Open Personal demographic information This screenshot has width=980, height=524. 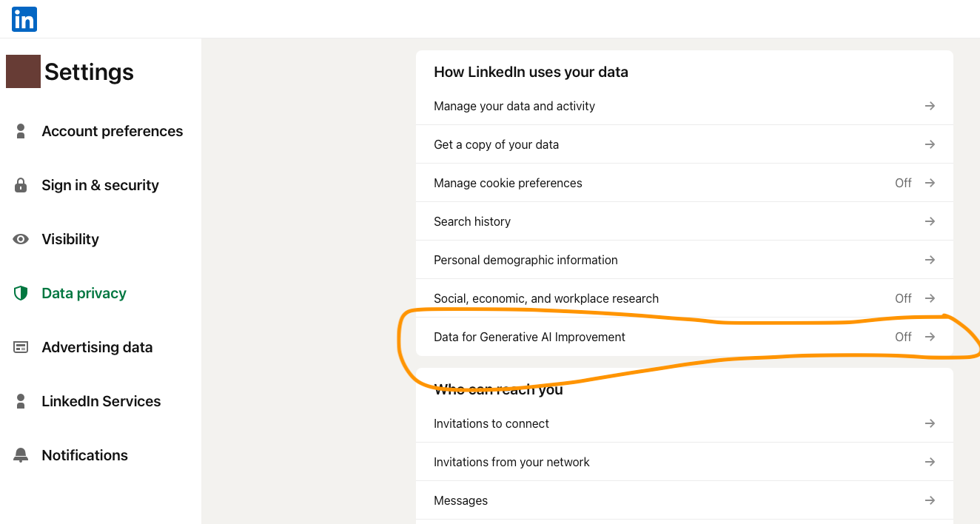525,260
